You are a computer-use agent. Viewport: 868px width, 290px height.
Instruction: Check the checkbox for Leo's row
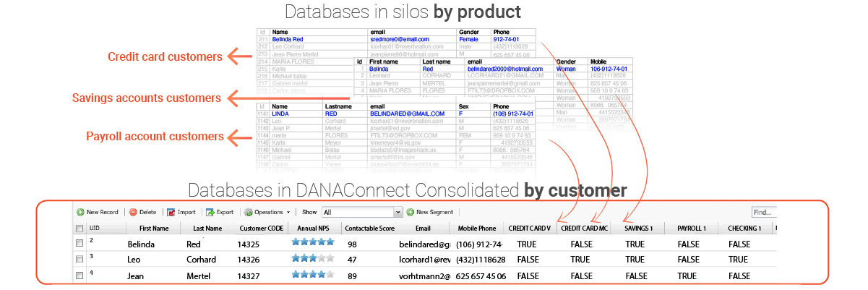coord(80,260)
